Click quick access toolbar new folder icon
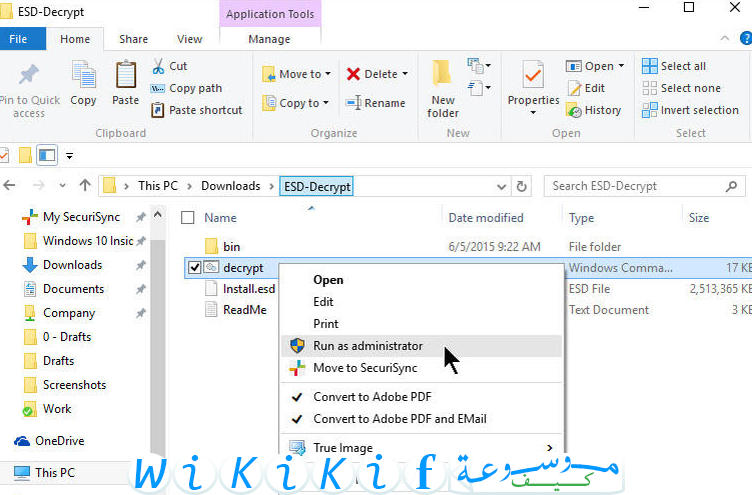The image size is (752, 495). (25, 155)
